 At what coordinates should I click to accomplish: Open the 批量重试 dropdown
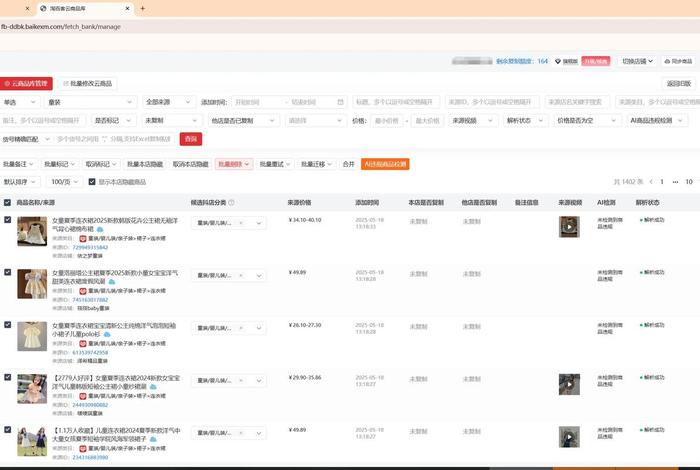[x=275, y=164]
